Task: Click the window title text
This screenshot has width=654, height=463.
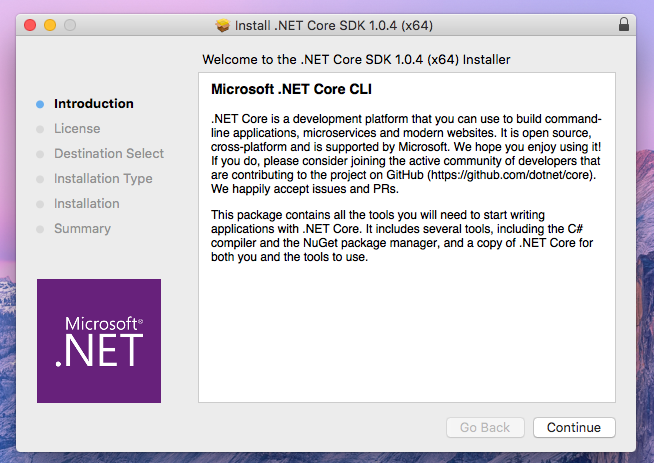Action: (335, 24)
